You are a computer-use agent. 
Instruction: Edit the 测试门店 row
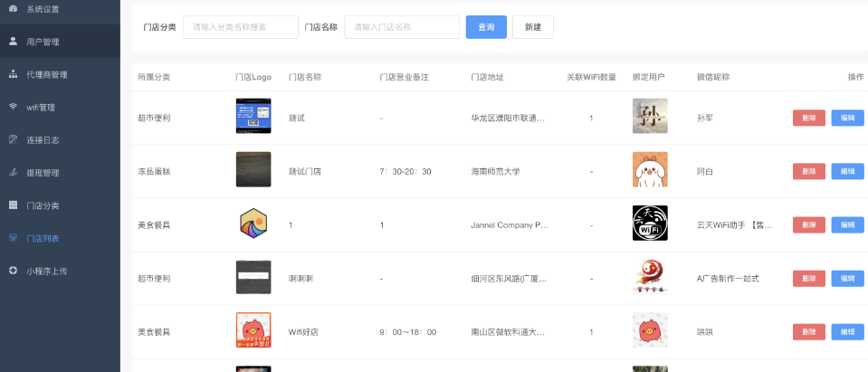847,172
